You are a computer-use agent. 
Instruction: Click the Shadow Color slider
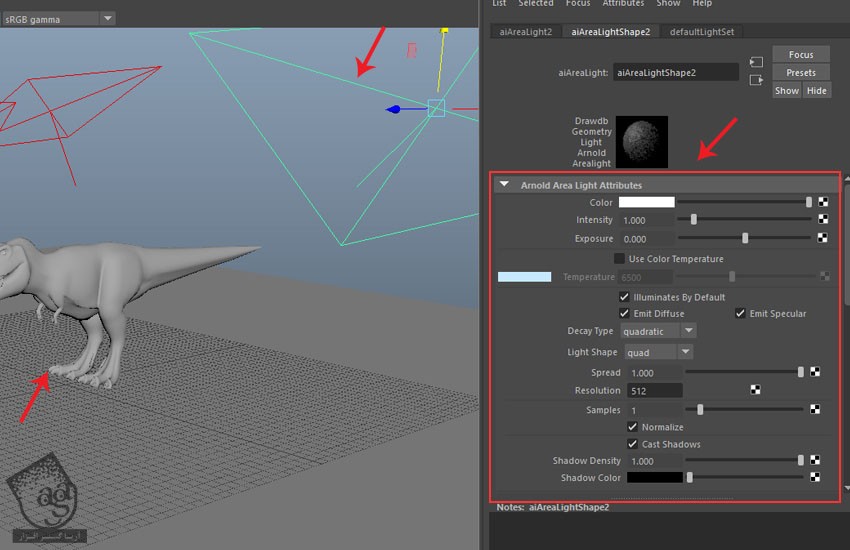click(x=745, y=477)
